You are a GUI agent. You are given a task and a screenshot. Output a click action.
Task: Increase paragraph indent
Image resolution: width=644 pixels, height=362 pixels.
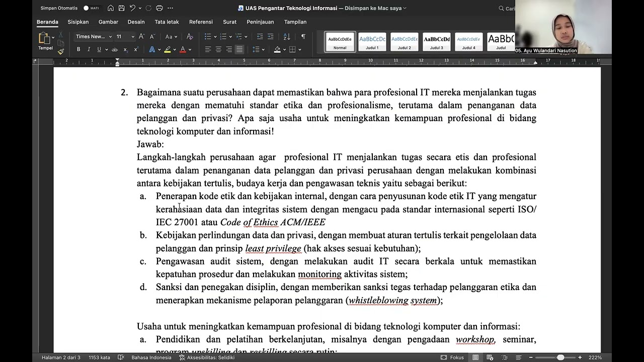click(x=271, y=37)
